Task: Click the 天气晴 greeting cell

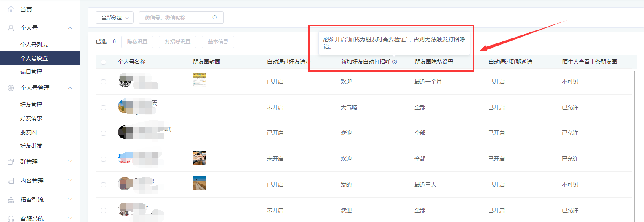Action: pos(349,108)
